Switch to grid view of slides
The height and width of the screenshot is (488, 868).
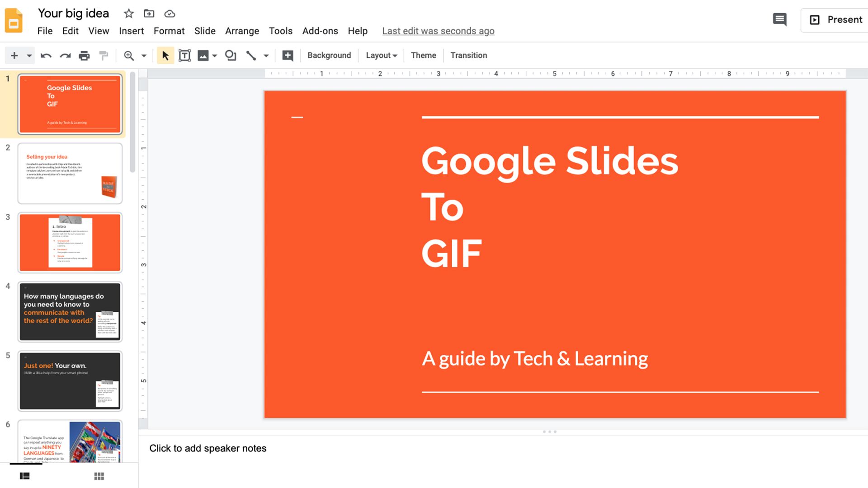point(99,476)
